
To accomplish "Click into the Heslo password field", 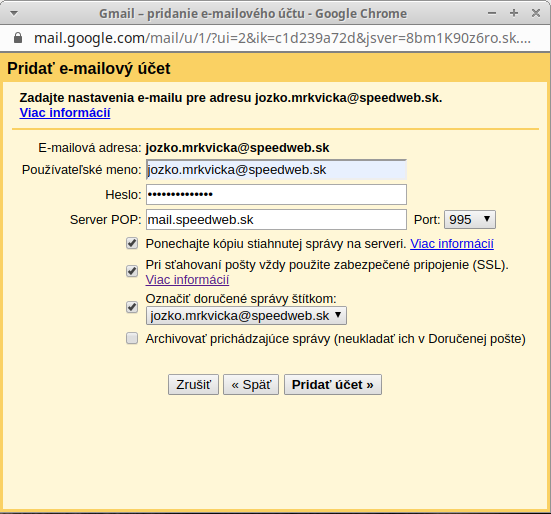I will [x=276, y=194].
